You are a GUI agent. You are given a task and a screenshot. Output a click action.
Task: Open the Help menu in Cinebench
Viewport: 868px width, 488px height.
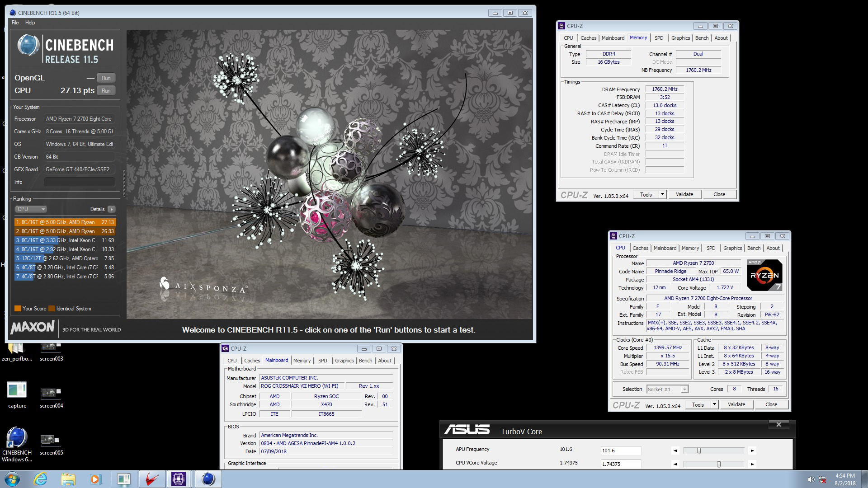pos(30,23)
